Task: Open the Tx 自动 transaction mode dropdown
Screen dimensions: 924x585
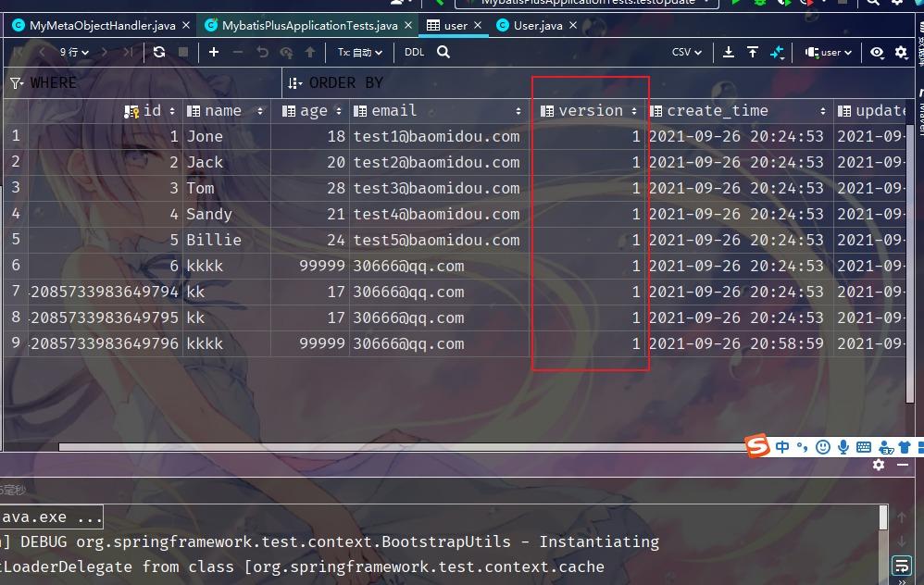Action: [x=359, y=53]
